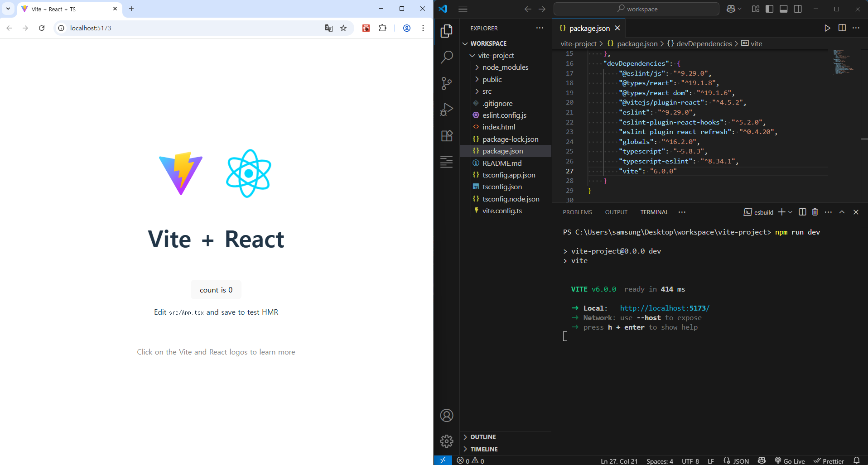Select the TERMINAL panel tab

654,212
